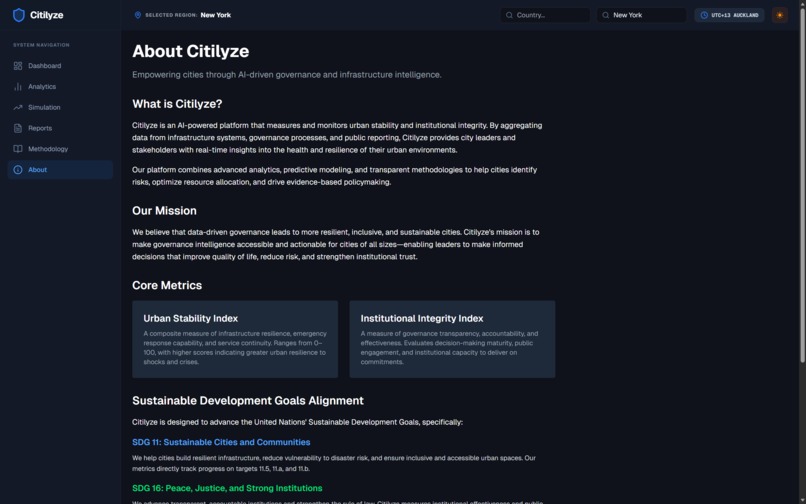806x504 pixels.
Task: Click the "Core Metrics" heading
Action: (x=167, y=285)
